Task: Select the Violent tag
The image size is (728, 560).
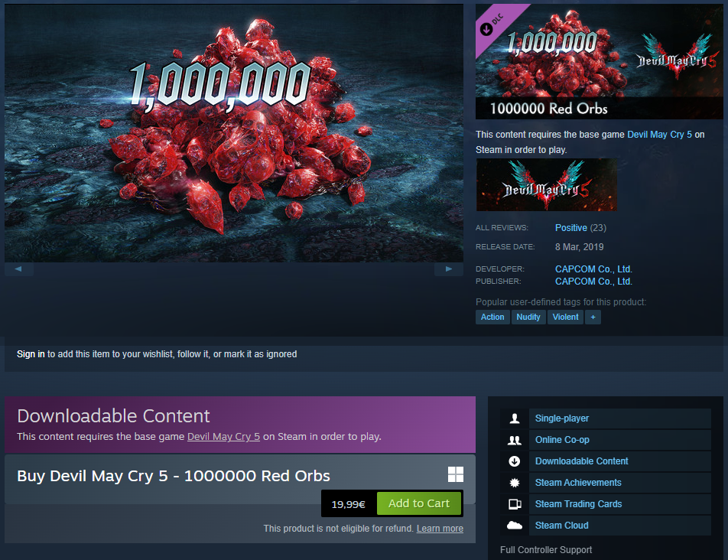Action: pos(565,317)
